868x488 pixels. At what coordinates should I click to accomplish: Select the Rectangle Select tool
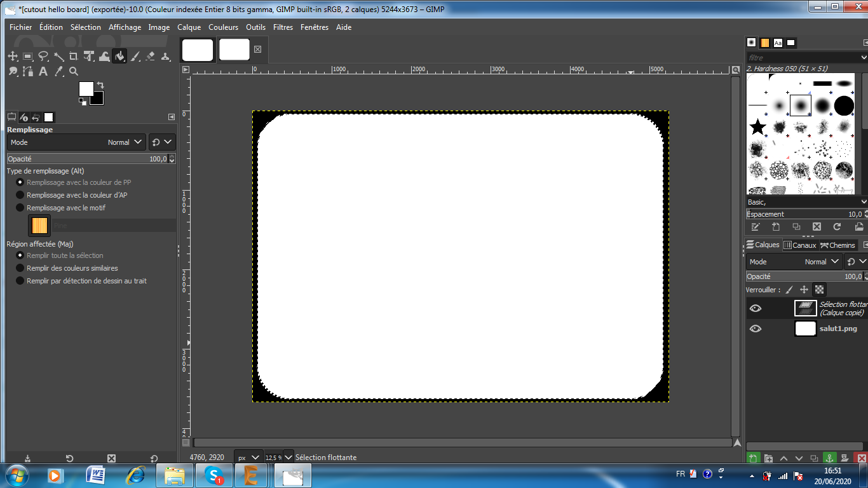coord(28,57)
